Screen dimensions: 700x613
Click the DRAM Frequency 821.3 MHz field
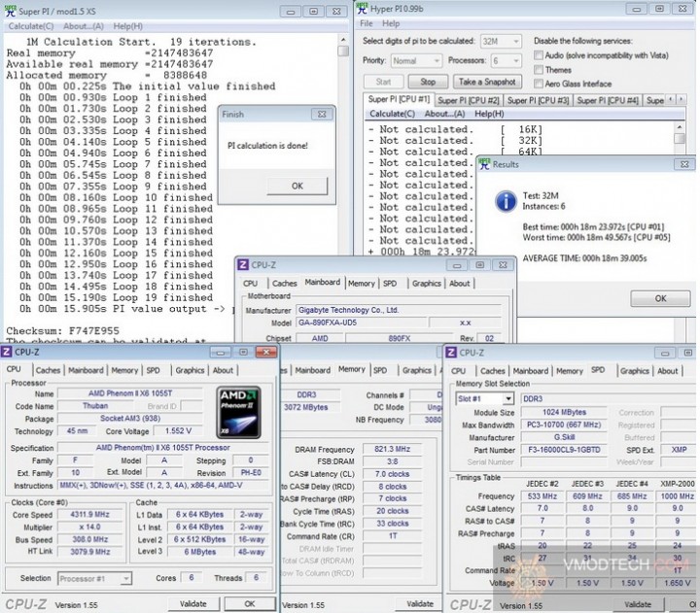point(393,449)
